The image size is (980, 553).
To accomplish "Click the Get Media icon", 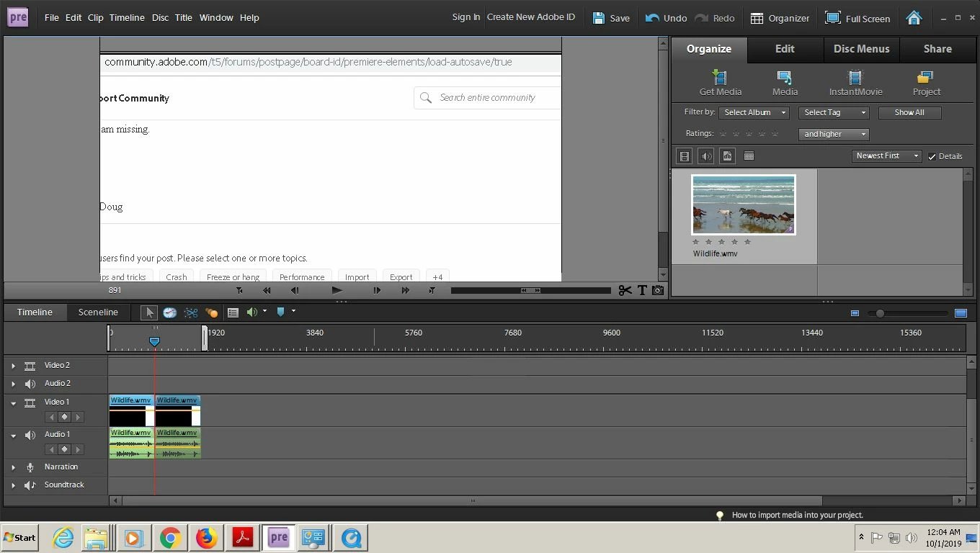I will (720, 77).
